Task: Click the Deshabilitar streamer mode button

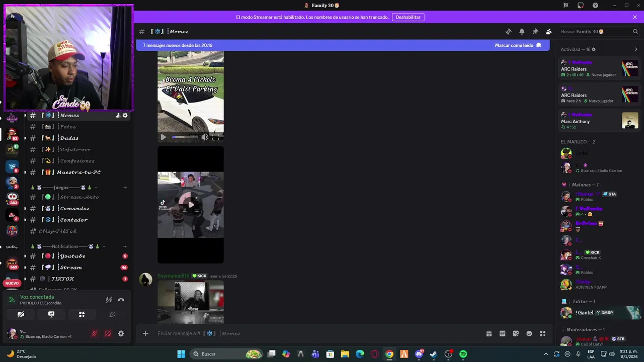Action: [x=408, y=17]
